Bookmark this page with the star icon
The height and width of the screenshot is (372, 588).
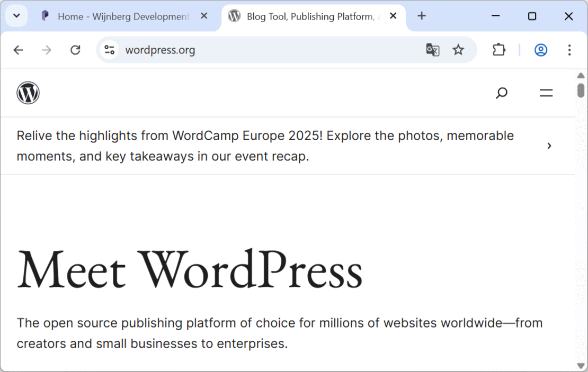click(458, 50)
